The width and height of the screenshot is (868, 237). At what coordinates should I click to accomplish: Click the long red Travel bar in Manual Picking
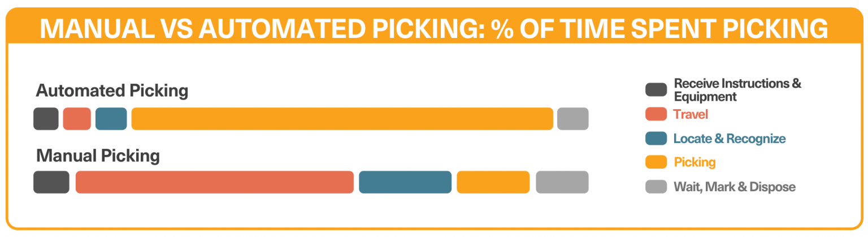[x=215, y=182]
